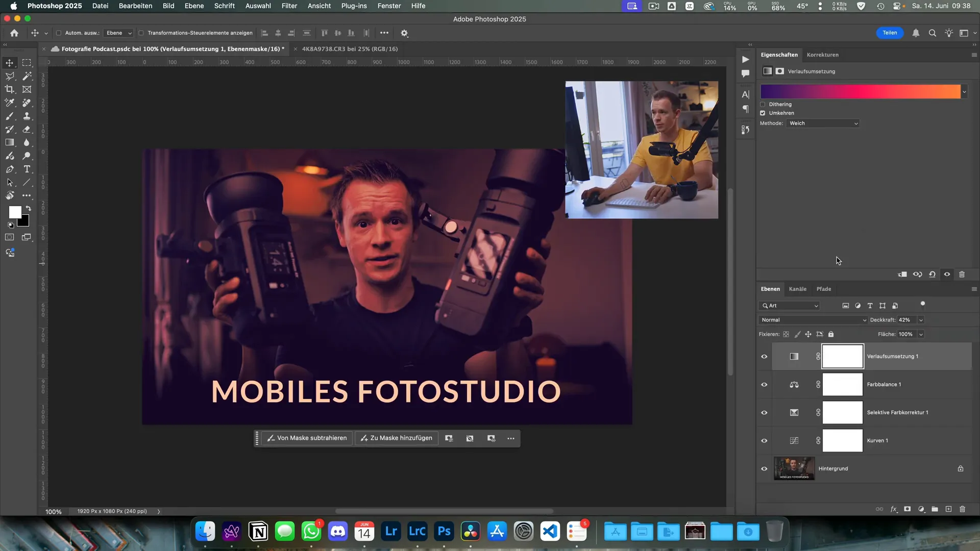Image resolution: width=980 pixels, height=551 pixels.
Task: Toggle visibility of the Kurven 1 layer
Action: click(x=764, y=441)
